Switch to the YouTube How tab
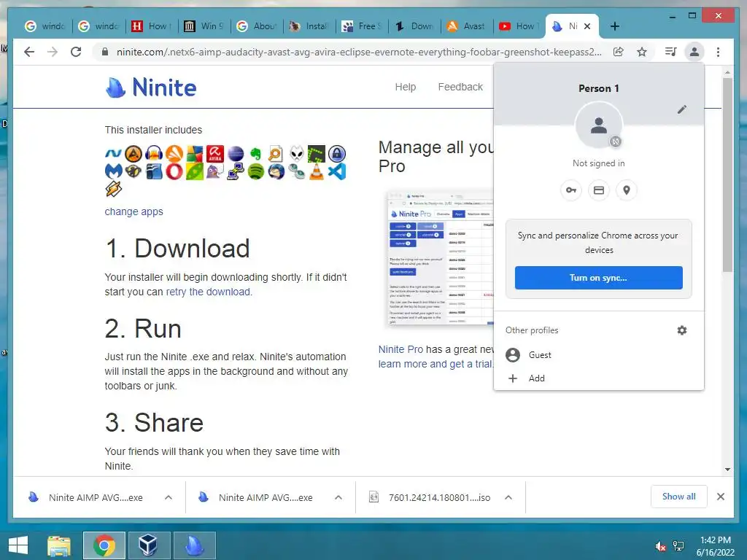The image size is (747, 560). pyautogui.click(x=519, y=26)
